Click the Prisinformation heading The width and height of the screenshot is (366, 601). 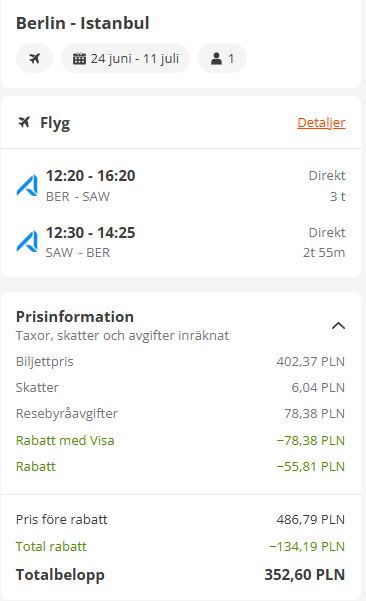(75, 317)
